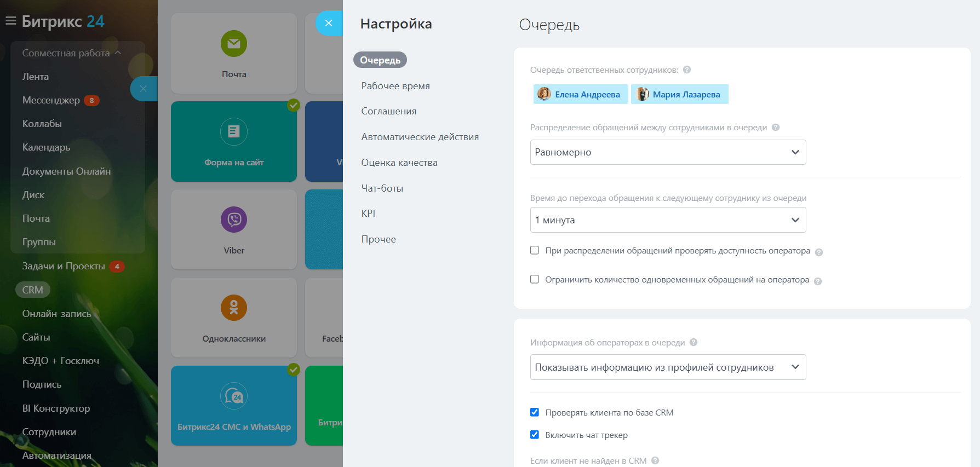The image size is (980, 467).
Task: Uncheck Включить чат трекер
Action: click(535, 435)
